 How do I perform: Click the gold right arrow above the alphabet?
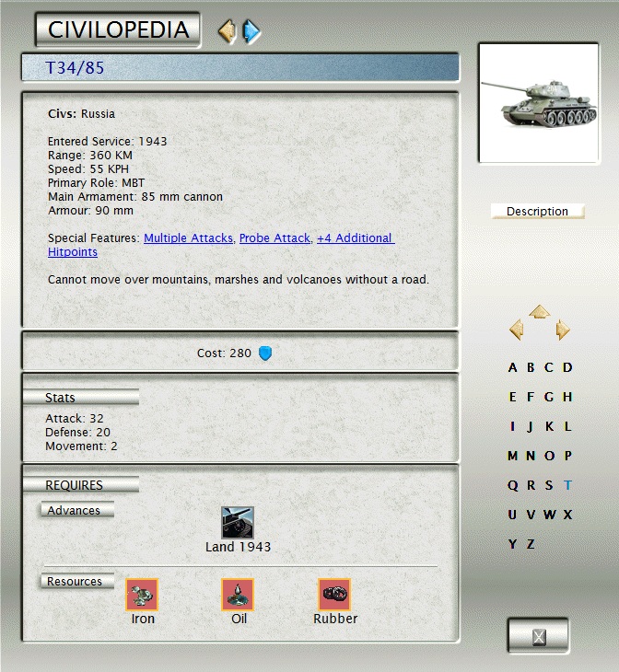pos(563,330)
